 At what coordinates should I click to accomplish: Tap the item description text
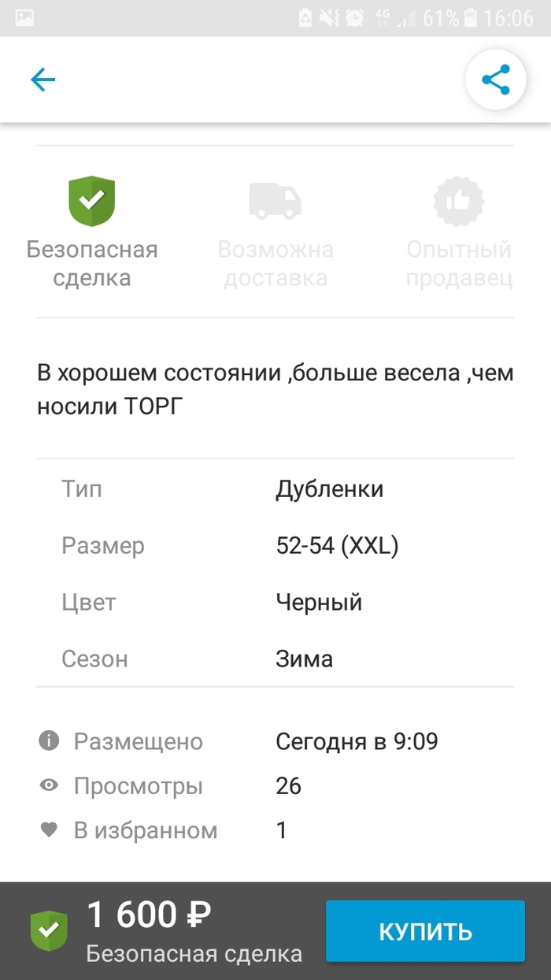(x=275, y=390)
